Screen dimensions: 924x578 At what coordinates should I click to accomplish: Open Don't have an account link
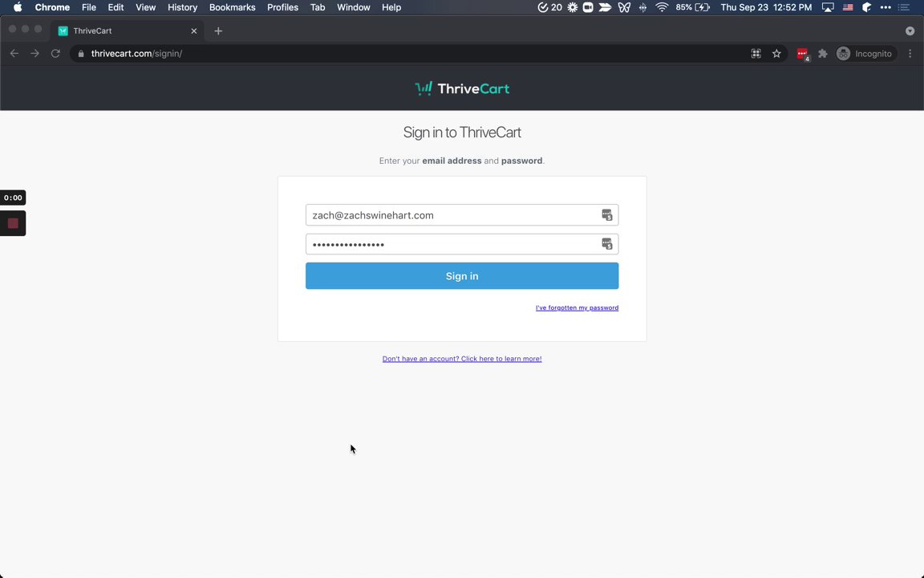(462, 359)
